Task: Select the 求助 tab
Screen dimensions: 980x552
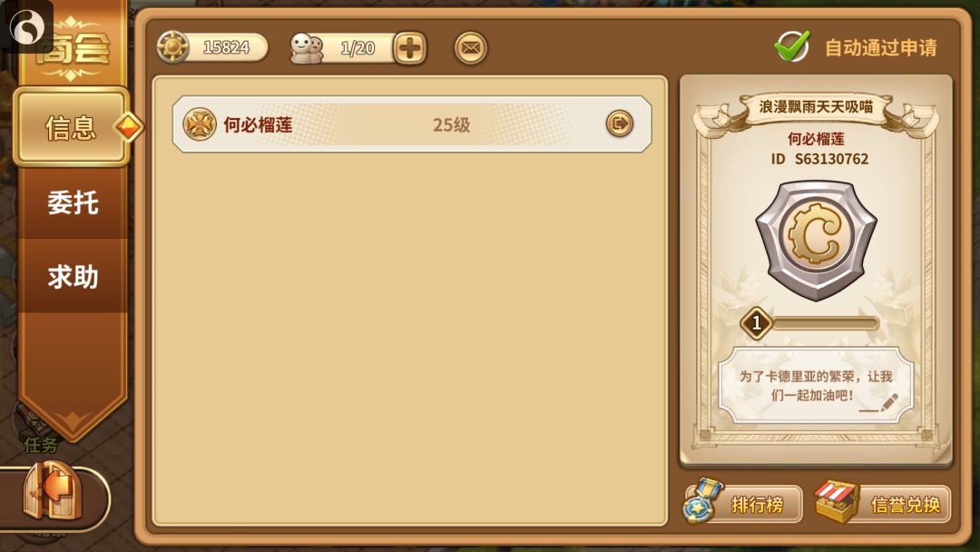Action: (73, 276)
